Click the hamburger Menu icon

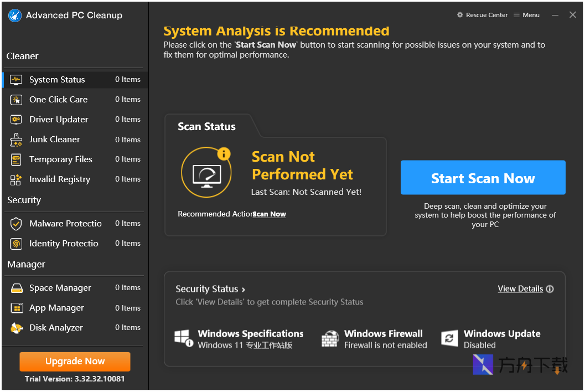click(516, 15)
